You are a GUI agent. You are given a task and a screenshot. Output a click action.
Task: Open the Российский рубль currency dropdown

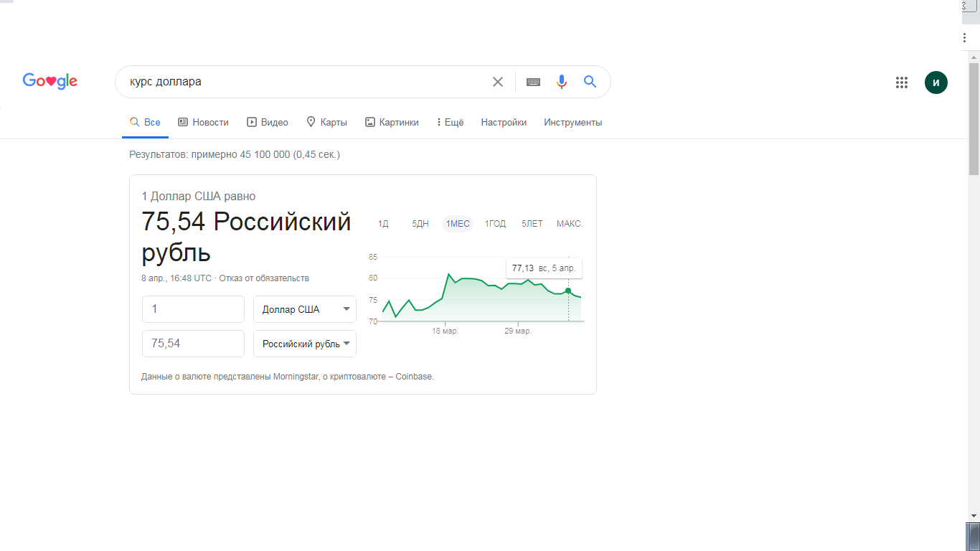(305, 344)
